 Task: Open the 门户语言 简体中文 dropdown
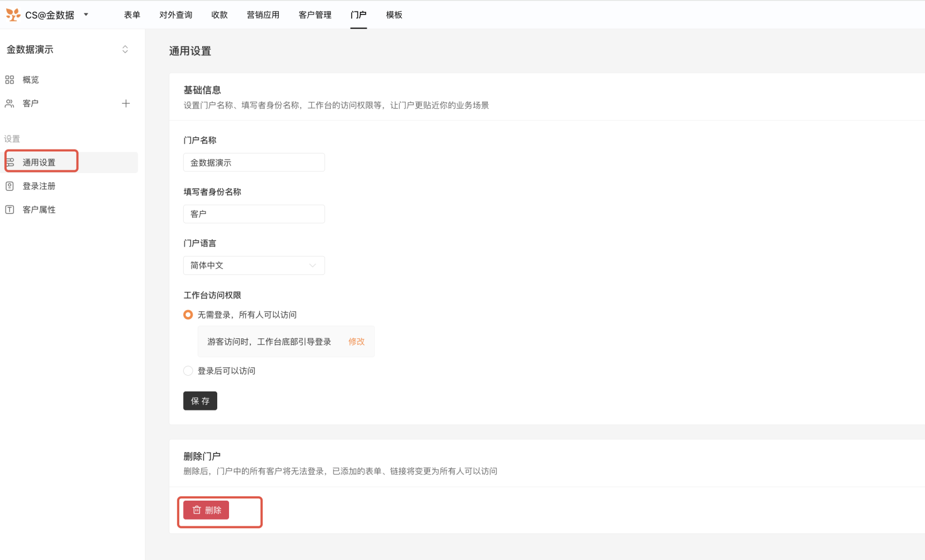[x=254, y=265]
